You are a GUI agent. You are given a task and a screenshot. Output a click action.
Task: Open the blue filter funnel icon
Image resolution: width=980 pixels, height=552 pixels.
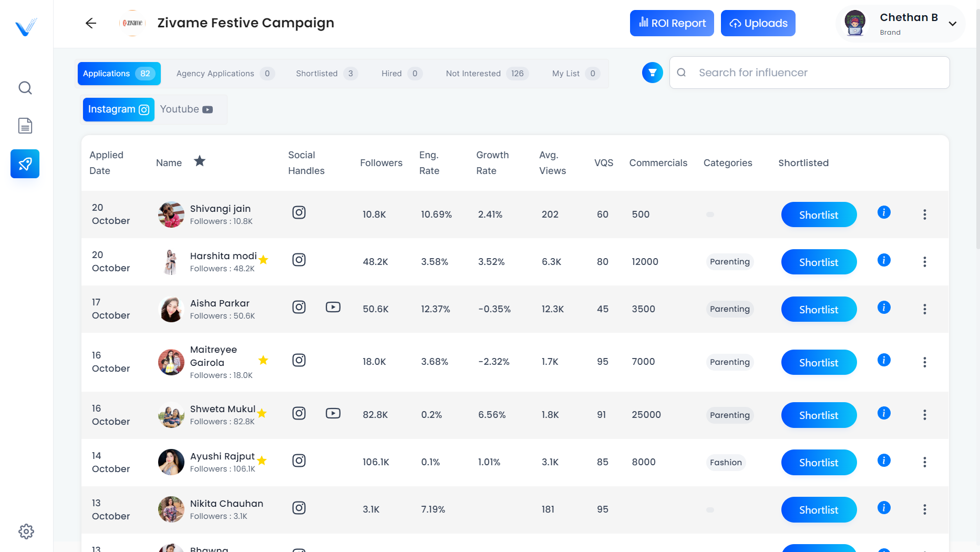point(653,73)
